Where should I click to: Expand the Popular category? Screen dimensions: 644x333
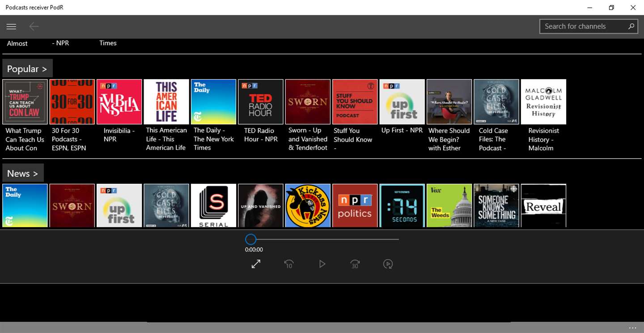[27, 69]
